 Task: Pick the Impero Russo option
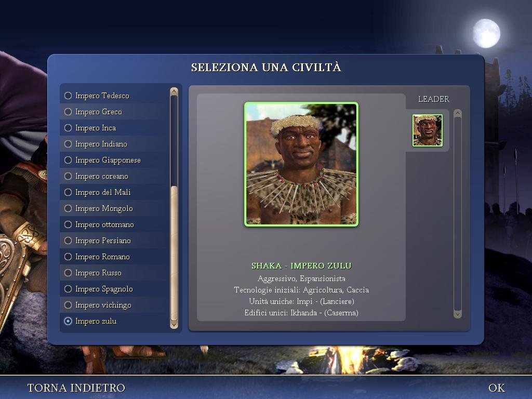tap(114, 273)
